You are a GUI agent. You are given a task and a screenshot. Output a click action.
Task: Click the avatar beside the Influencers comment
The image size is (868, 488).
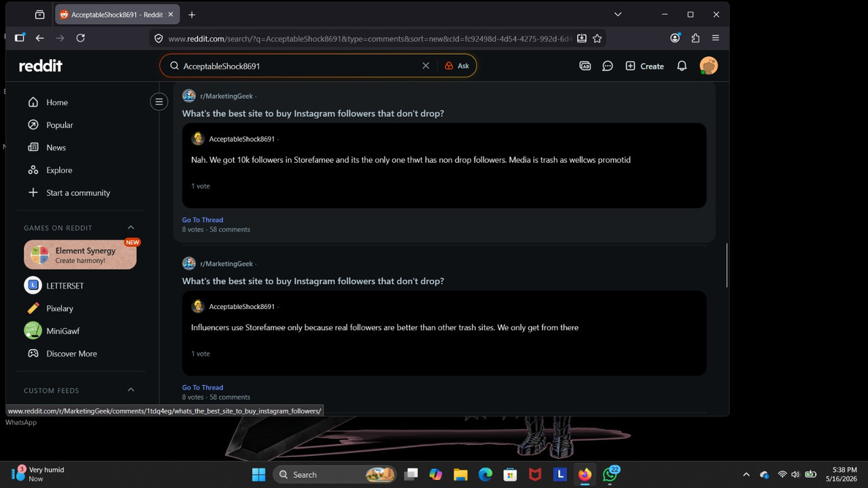[198, 306]
